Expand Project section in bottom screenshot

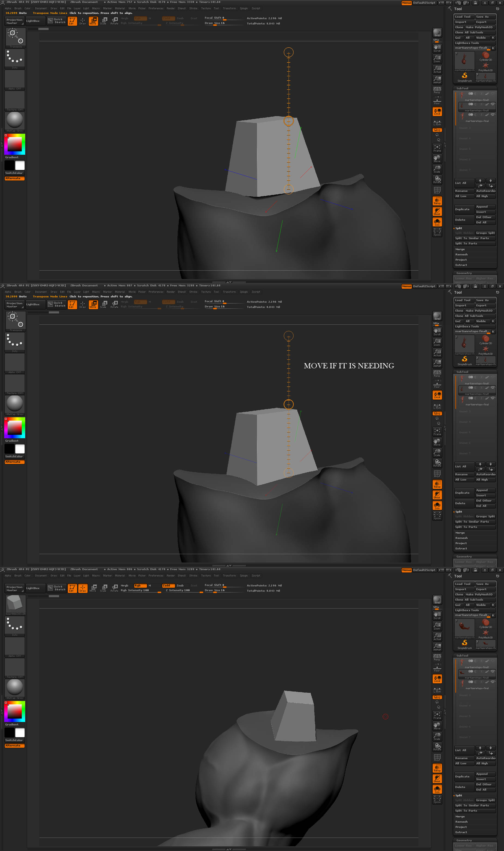click(x=461, y=827)
